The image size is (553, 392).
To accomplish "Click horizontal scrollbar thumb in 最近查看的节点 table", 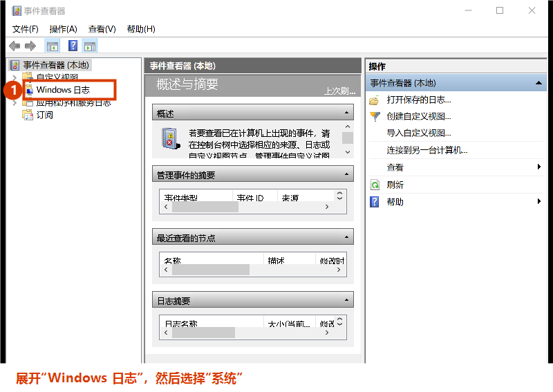I will (x=211, y=270).
